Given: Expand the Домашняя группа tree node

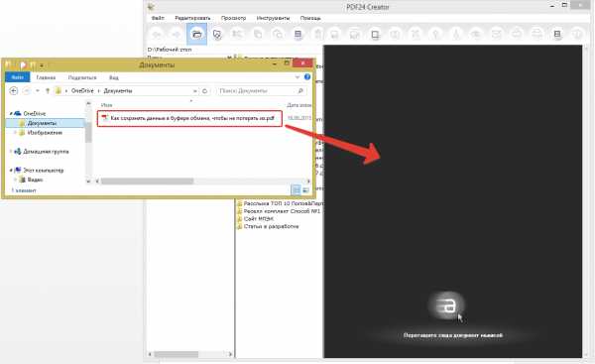Looking at the screenshot, I should 11,152.
